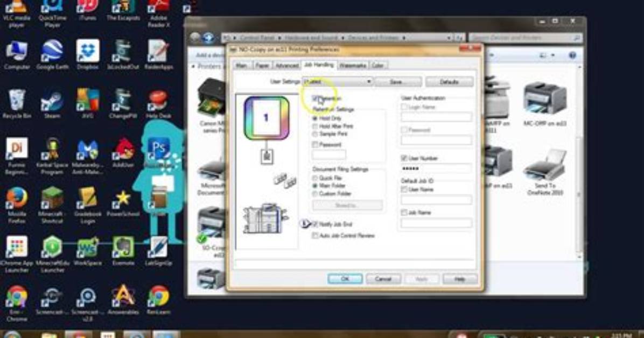Click the back arrow in Devices and Printers
Screen dimensions: 644x338
[x=195, y=38]
